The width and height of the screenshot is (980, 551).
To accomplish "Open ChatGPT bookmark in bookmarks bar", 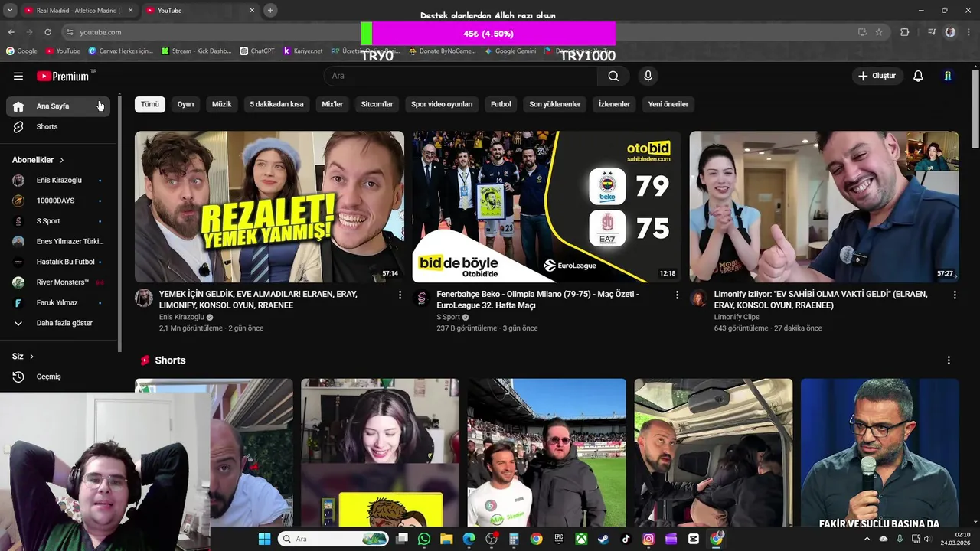I will pos(256,51).
